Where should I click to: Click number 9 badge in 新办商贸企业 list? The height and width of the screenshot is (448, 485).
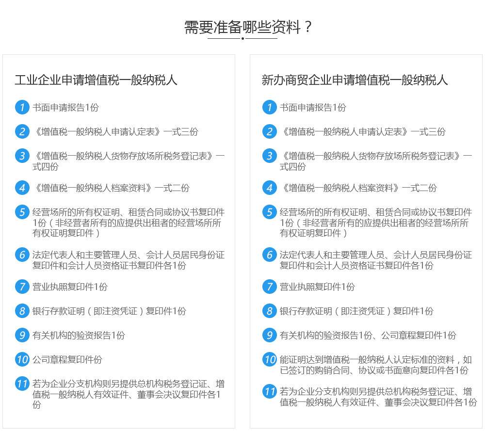point(269,335)
